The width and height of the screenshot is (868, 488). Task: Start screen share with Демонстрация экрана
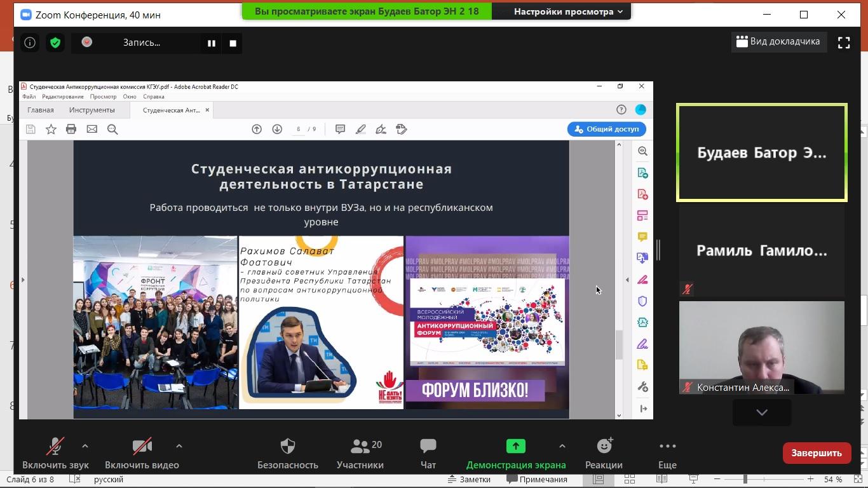click(515, 453)
